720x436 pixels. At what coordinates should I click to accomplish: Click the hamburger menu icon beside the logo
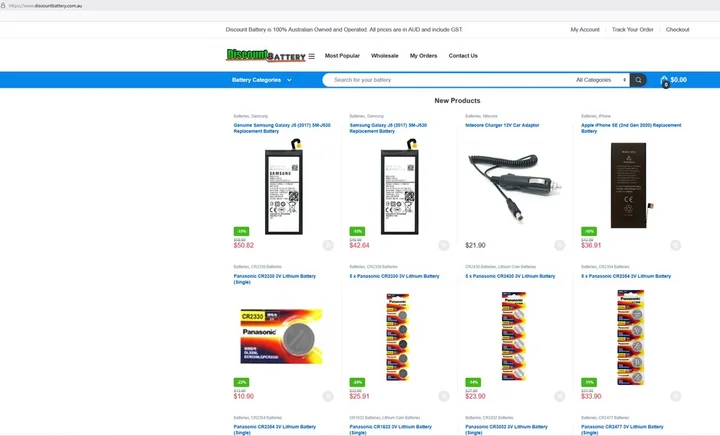[311, 56]
